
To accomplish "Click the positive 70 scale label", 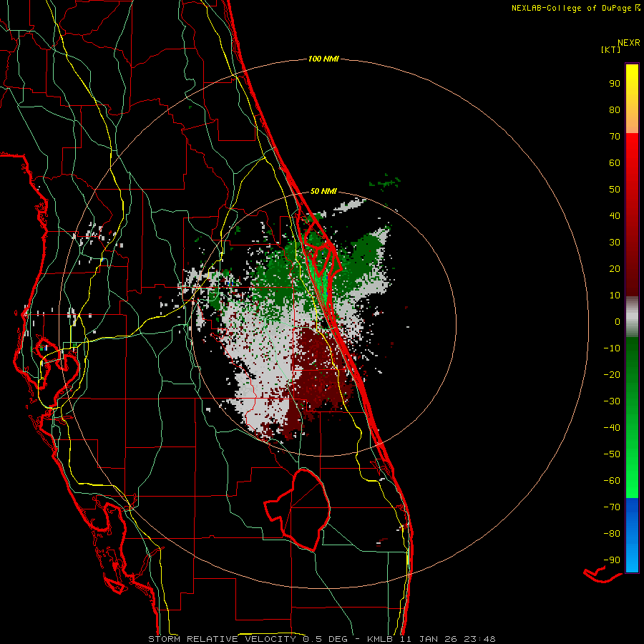I will pos(615,137).
